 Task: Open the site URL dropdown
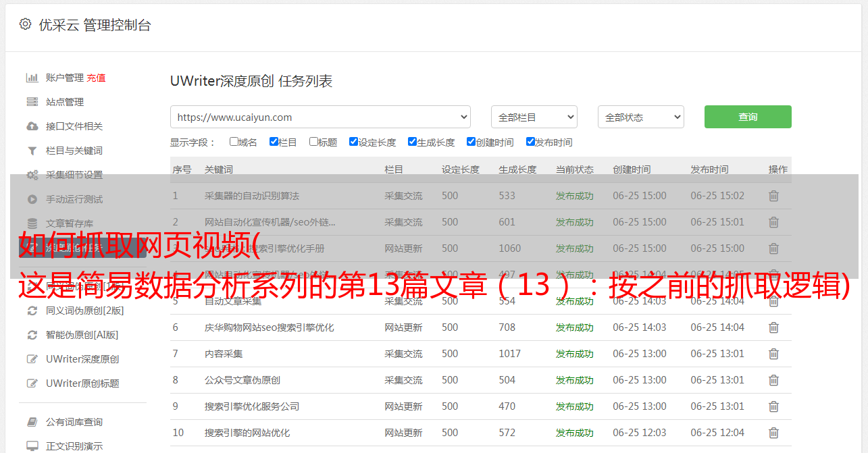[320, 117]
